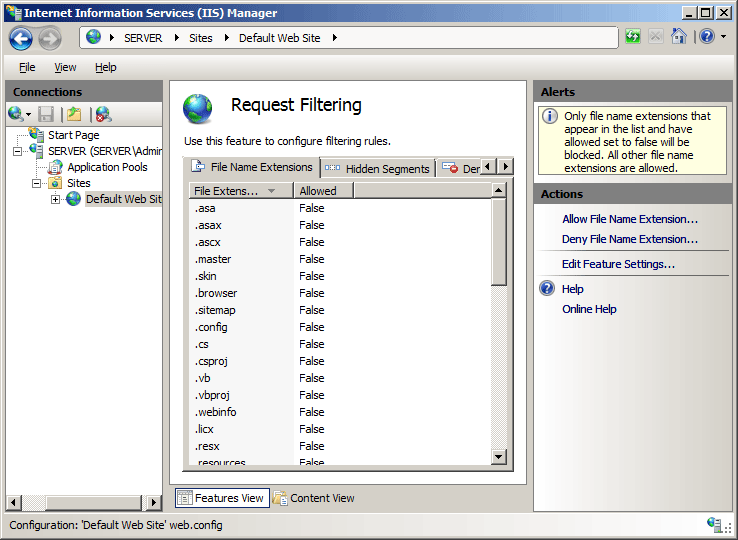Refresh the page using green refresh icon
Image resolution: width=738 pixels, height=540 pixels.
[x=633, y=36]
